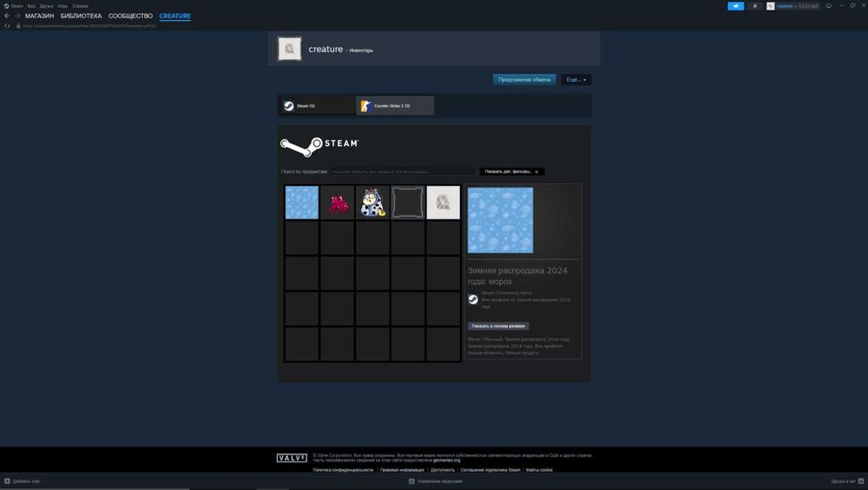Open the Вид menu
Viewport: 868px width, 490px height.
point(31,6)
